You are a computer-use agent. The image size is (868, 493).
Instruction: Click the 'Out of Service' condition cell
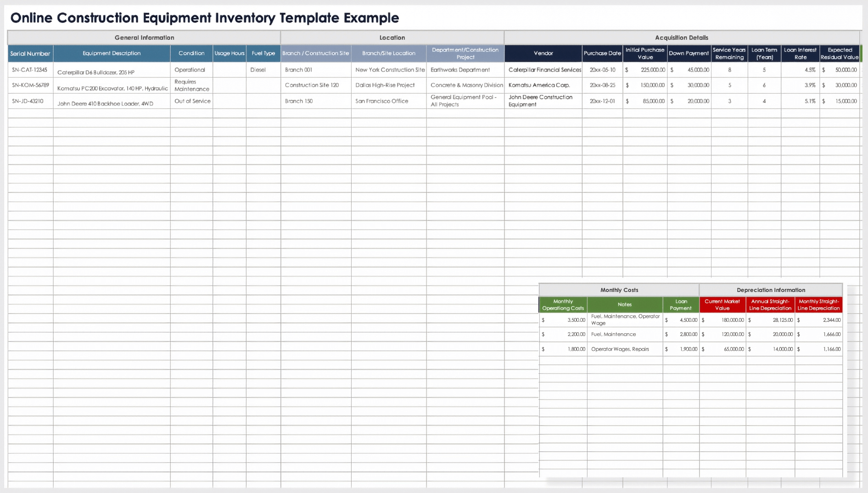pyautogui.click(x=192, y=101)
